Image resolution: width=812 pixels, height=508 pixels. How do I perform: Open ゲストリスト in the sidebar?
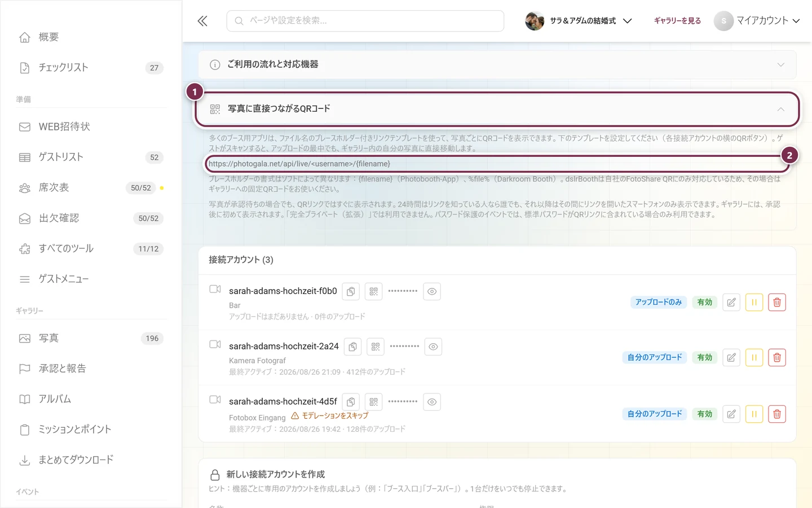(x=91, y=157)
